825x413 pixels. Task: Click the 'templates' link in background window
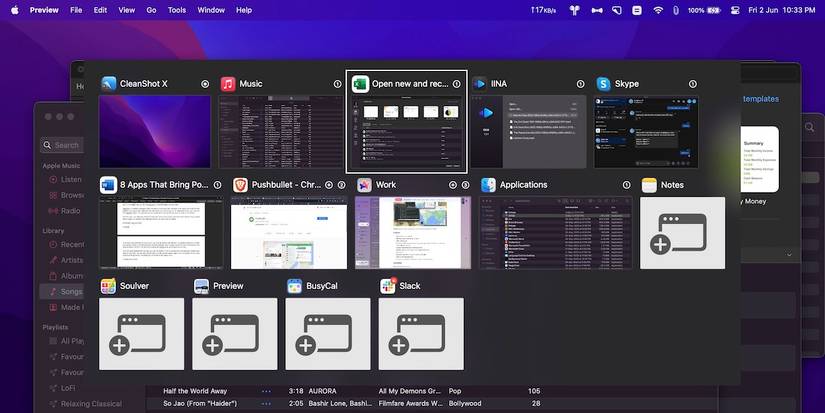[761, 99]
